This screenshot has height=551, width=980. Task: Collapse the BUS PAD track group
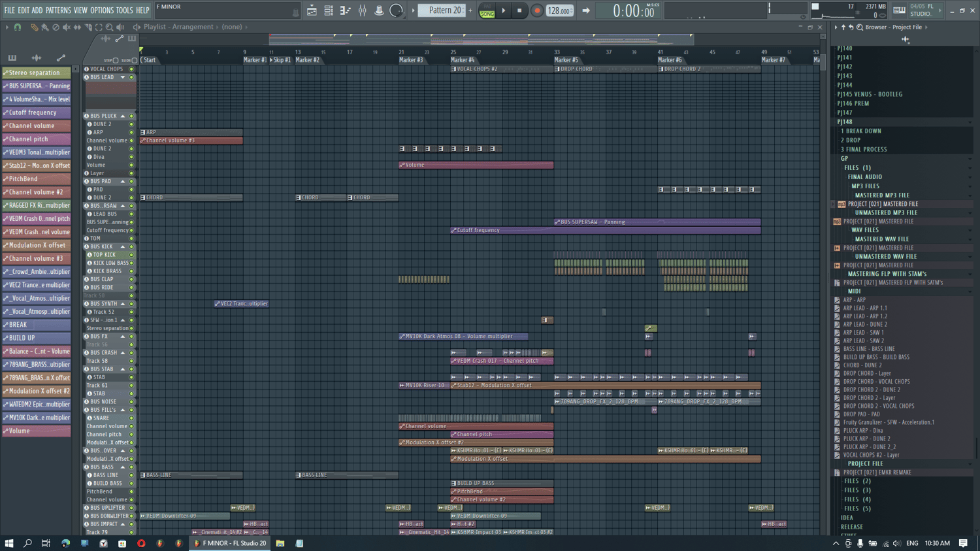click(x=123, y=182)
